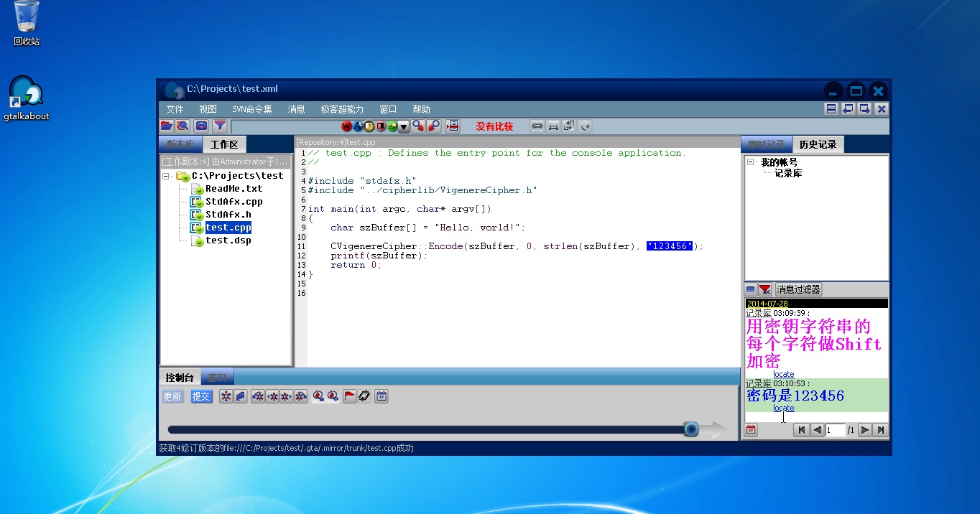Open the 消息 menu

click(297, 109)
